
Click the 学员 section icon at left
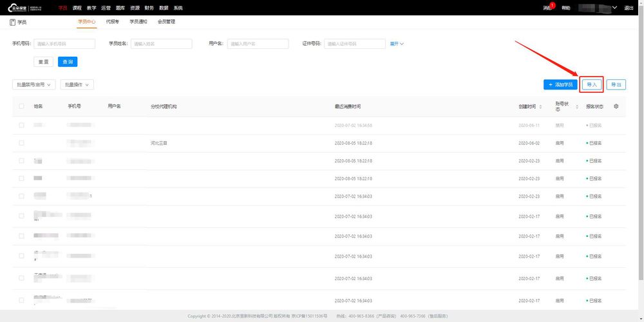(x=12, y=22)
